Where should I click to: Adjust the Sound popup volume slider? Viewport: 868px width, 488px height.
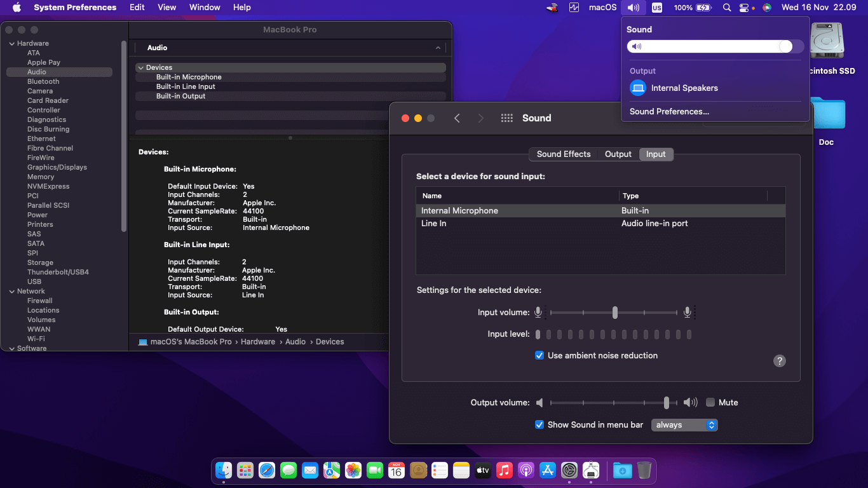(x=715, y=46)
